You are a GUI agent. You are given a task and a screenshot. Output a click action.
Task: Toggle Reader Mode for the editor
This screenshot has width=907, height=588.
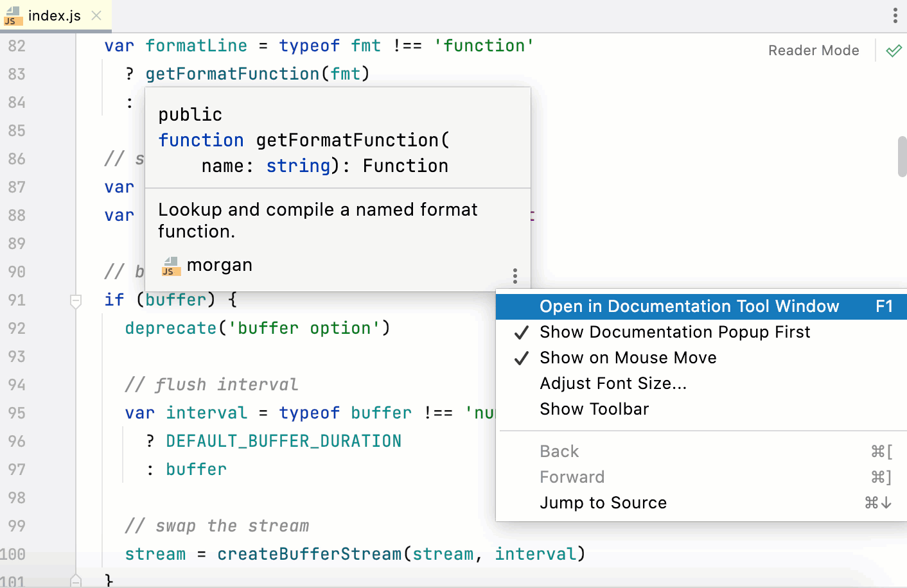pos(813,50)
